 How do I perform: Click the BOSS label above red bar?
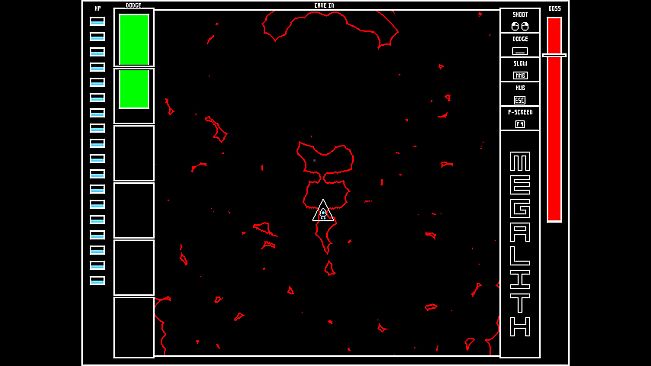pos(555,9)
